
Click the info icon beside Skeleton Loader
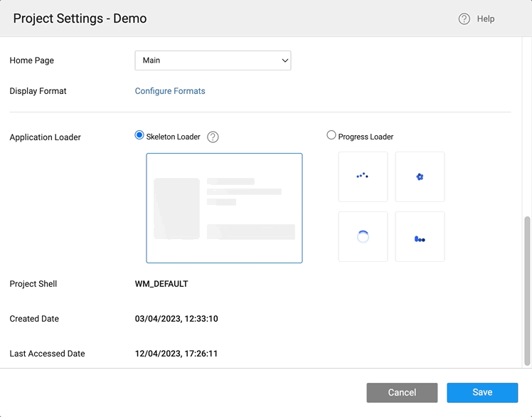click(x=213, y=137)
